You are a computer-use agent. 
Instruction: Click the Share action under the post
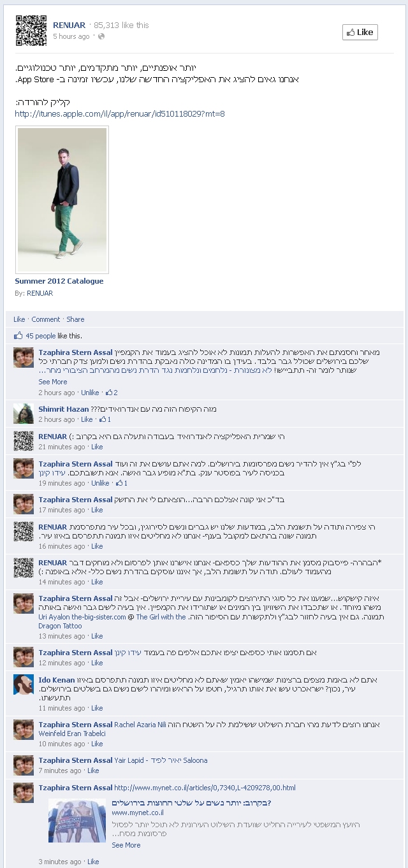click(x=75, y=319)
